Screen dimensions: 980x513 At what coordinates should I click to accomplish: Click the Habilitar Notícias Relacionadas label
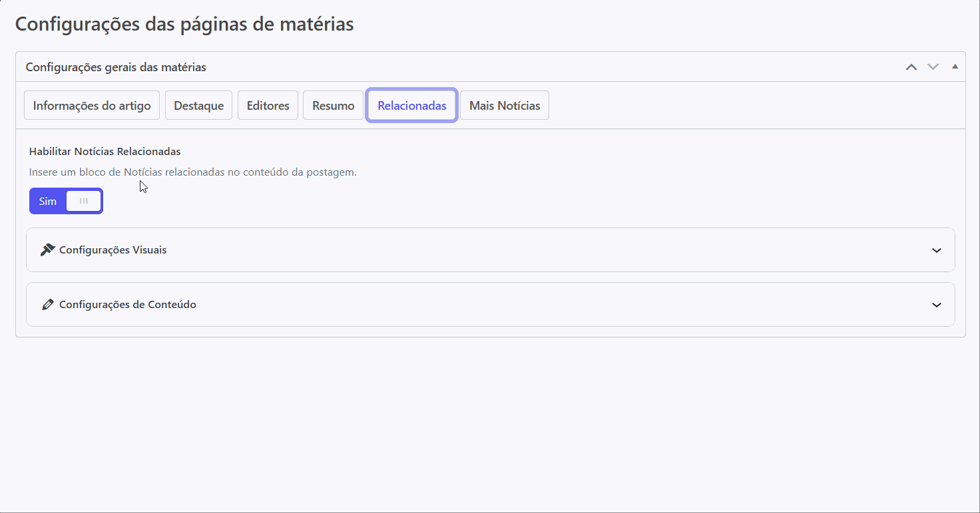tap(105, 152)
